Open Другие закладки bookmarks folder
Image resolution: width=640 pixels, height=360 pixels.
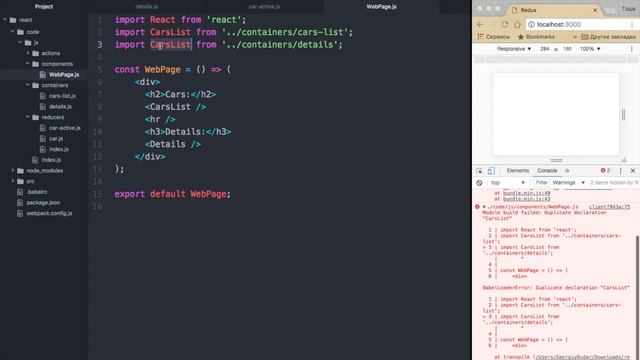608,37
